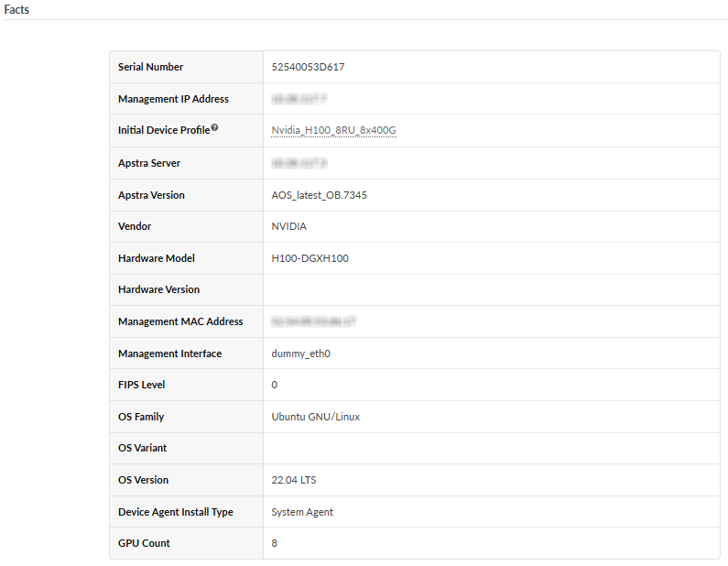
Task: Select the Apstra Version value AOS_latest_OB.7345
Action: click(319, 195)
